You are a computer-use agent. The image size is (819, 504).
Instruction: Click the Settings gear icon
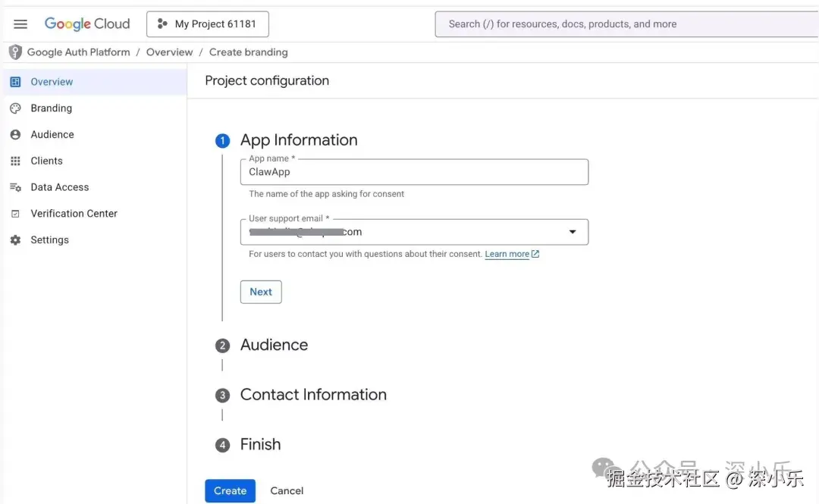(15, 240)
